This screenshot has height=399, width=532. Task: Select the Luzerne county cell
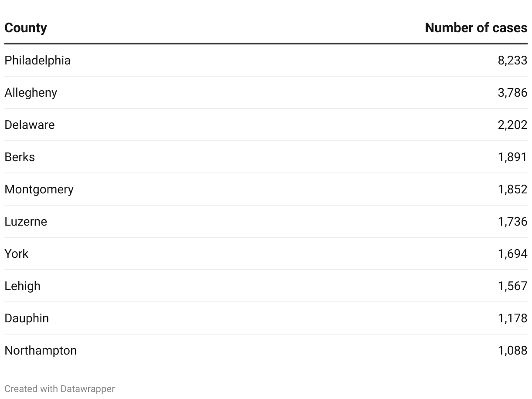[26, 221]
